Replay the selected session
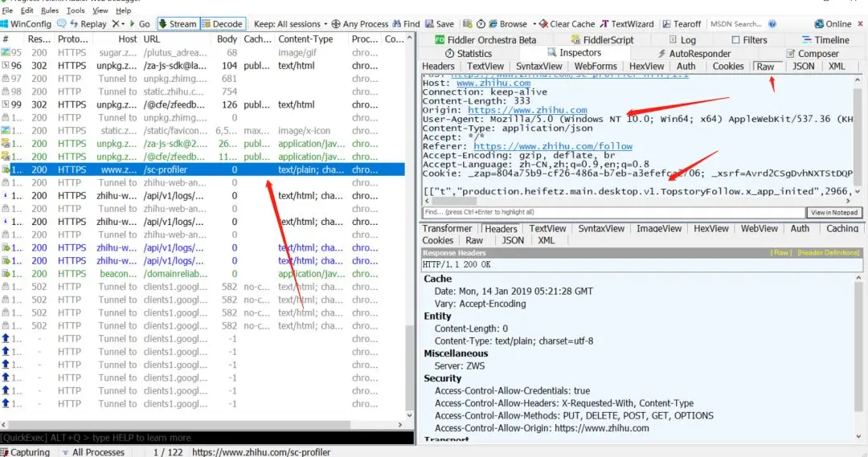The image size is (868, 457). [x=88, y=24]
